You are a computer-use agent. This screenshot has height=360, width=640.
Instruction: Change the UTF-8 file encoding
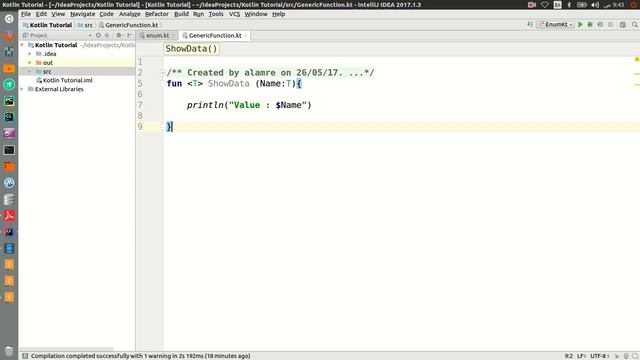(x=600, y=356)
